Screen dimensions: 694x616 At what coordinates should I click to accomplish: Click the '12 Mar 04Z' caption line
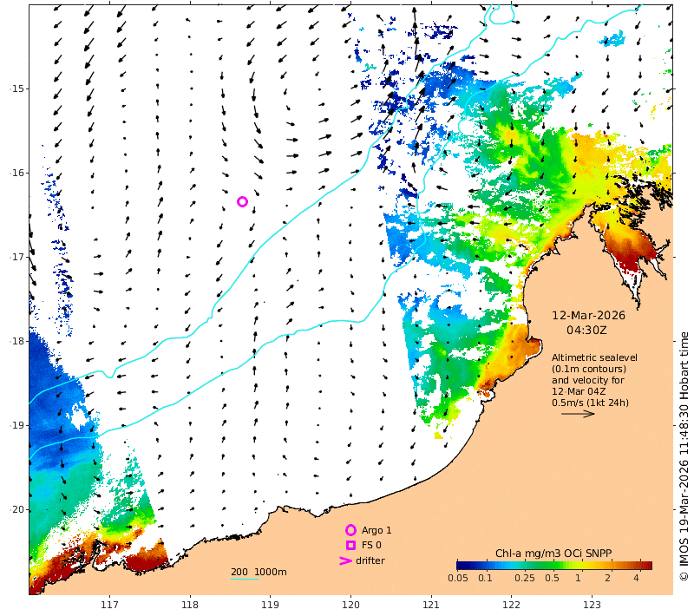[579, 391]
